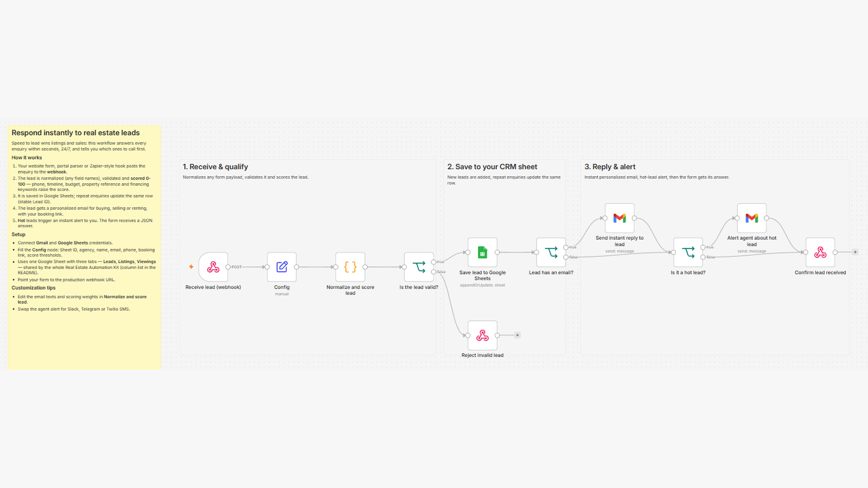Click the 'Setup' heading in the sticky note
868x488 pixels.
pyautogui.click(x=18, y=234)
